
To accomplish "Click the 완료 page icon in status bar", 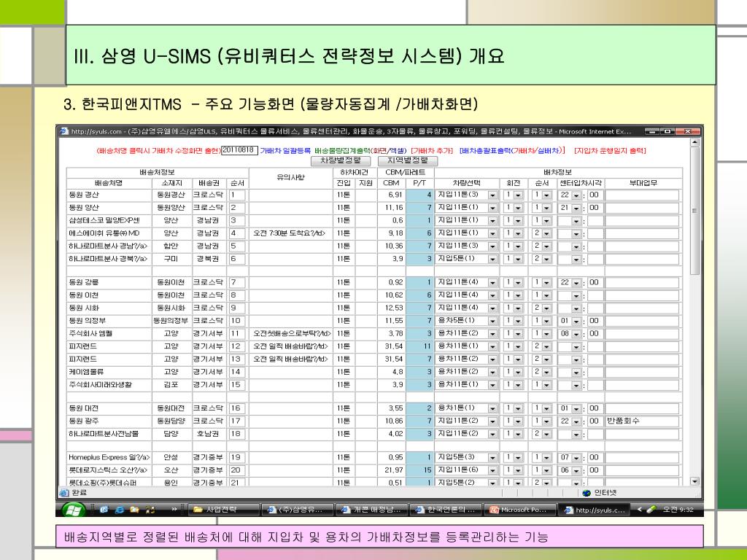I will coord(64,492).
